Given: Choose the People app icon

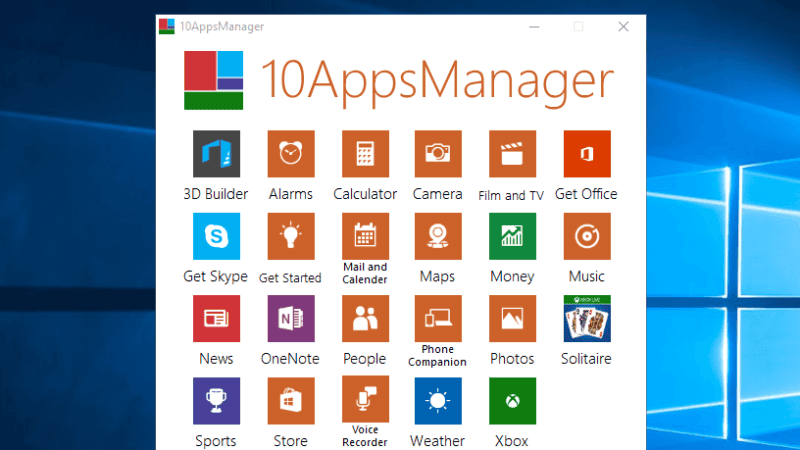Looking at the screenshot, I should [365, 318].
